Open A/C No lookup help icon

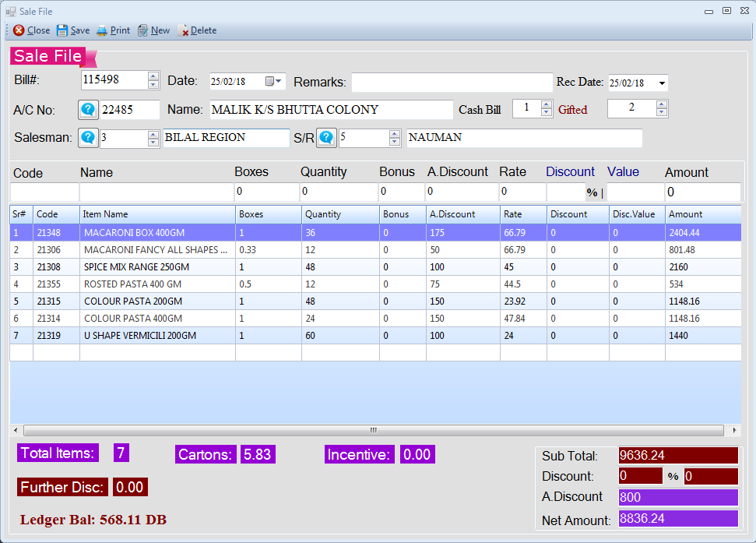[88, 110]
